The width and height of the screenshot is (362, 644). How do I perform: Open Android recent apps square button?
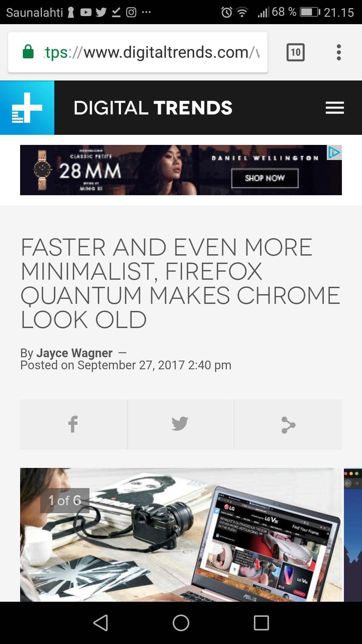261,623
